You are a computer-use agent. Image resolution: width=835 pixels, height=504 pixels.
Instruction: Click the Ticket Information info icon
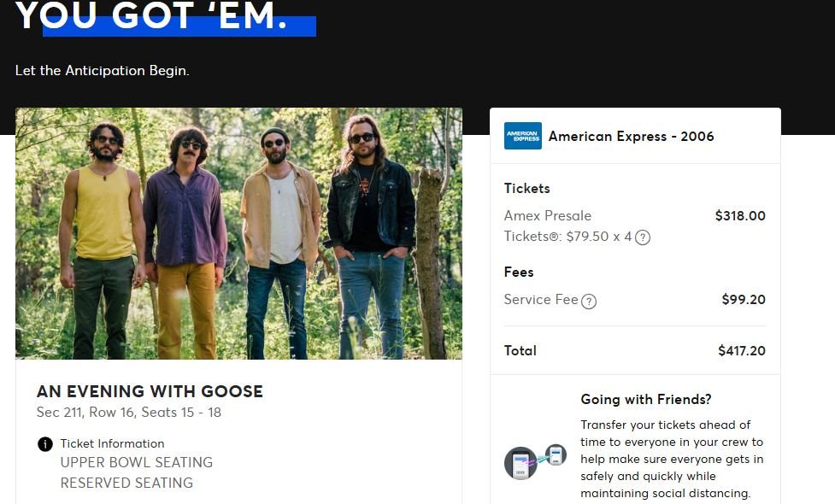pos(45,444)
